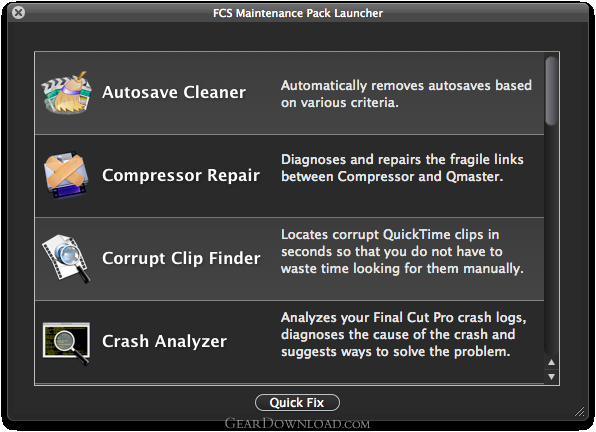Select the Autosave Cleaner title text
The image size is (596, 432).
[174, 92]
